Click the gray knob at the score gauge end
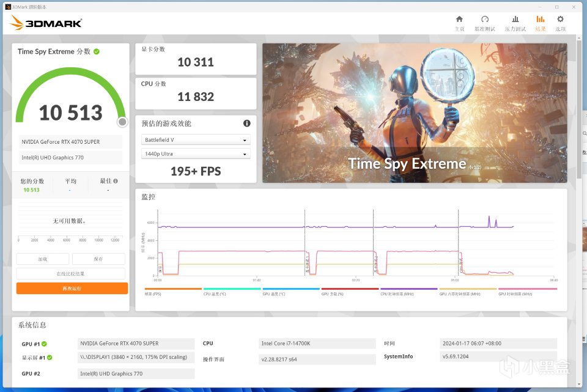This screenshot has height=392, width=587. (122, 122)
